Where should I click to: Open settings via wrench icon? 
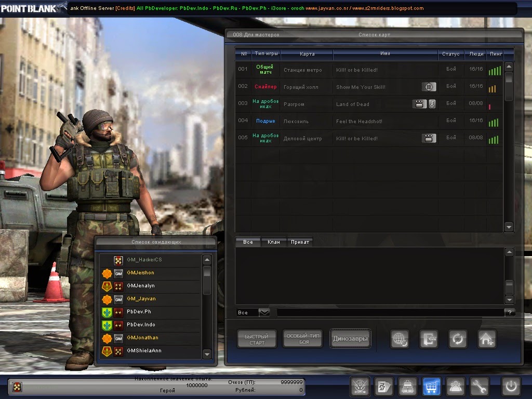tap(479, 386)
